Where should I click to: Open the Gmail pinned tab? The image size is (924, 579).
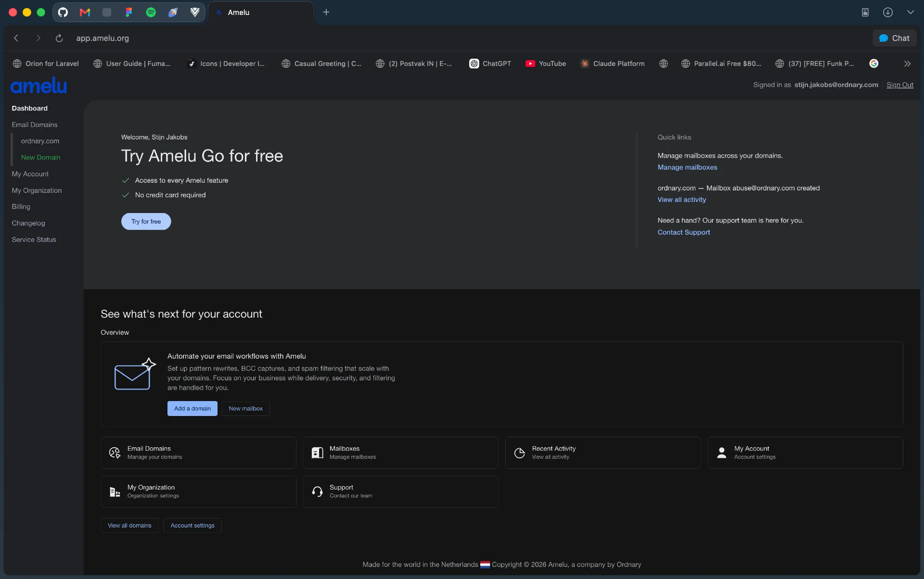tap(85, 13)
